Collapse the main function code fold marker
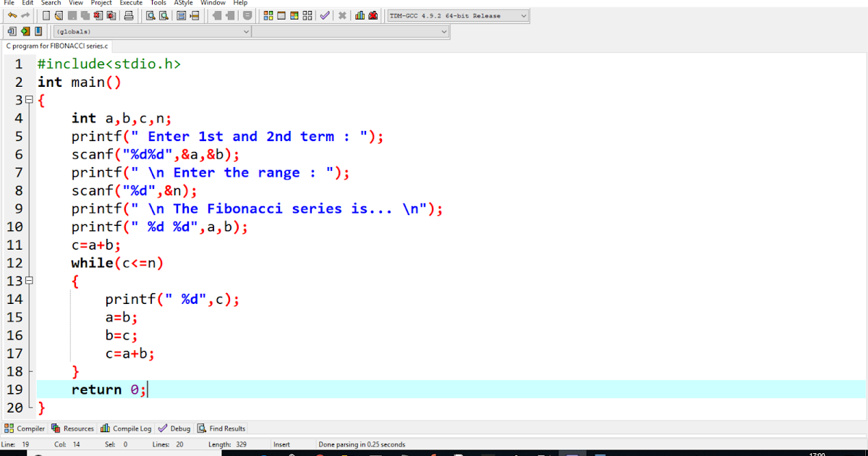Screen dimensions: 868x456 coord(28,100)
